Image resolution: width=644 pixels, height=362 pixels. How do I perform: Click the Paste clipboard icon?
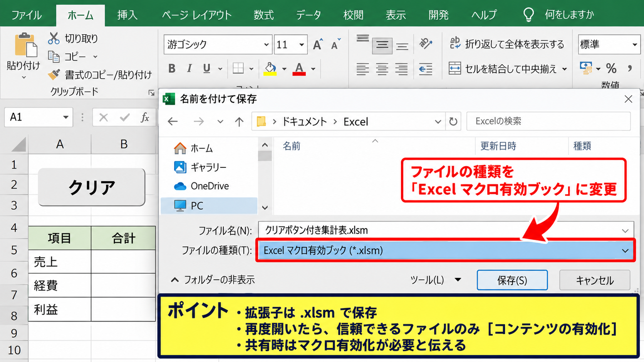(25, 46)
